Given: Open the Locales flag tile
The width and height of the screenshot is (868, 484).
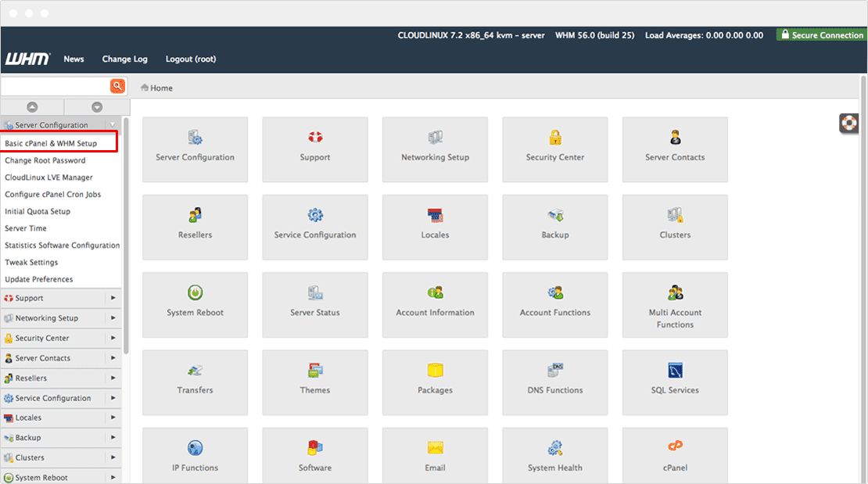Looking at the screenshot, I should (435, 227).
